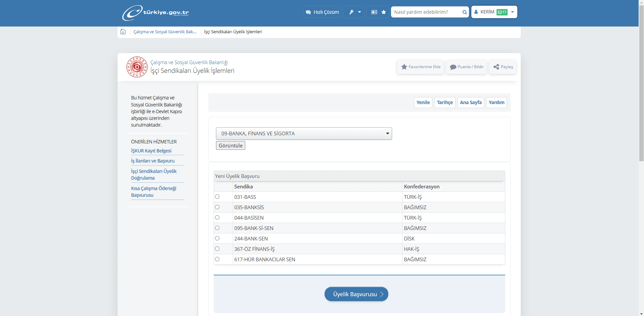Select the 031-BASS radio button

[x=217, y=197]
